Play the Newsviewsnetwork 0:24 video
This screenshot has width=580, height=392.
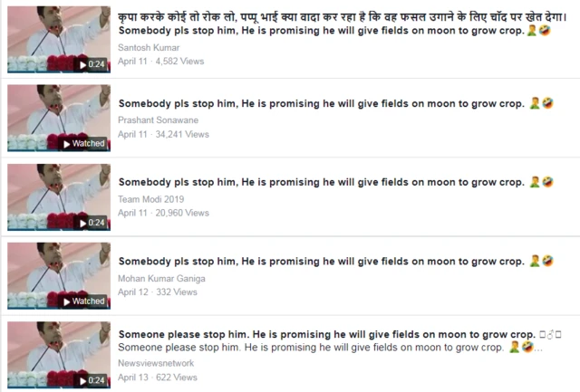(92, 380)
